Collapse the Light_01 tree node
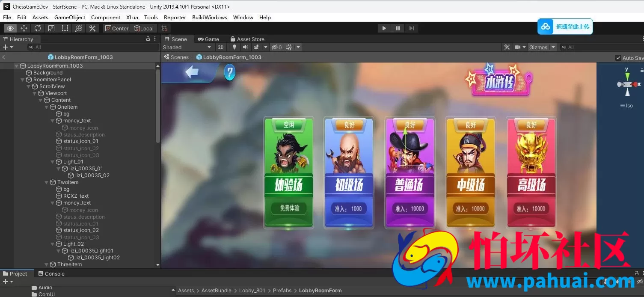The image size is (644, 297). coord(53,162)
